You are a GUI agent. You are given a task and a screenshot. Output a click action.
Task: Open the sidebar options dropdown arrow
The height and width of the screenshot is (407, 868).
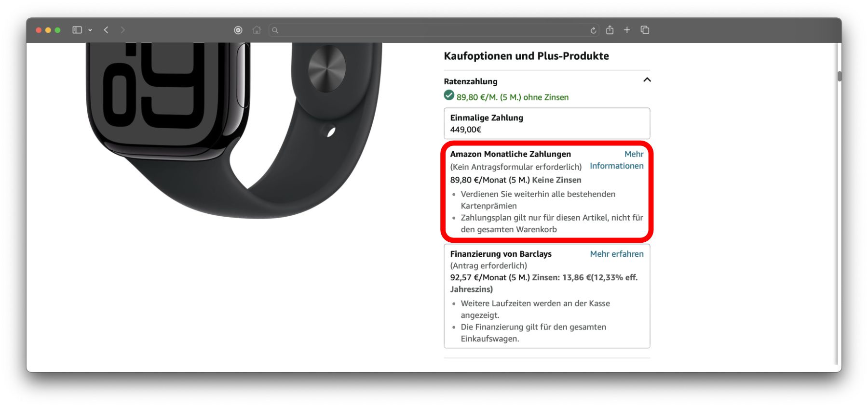[90, 30]
